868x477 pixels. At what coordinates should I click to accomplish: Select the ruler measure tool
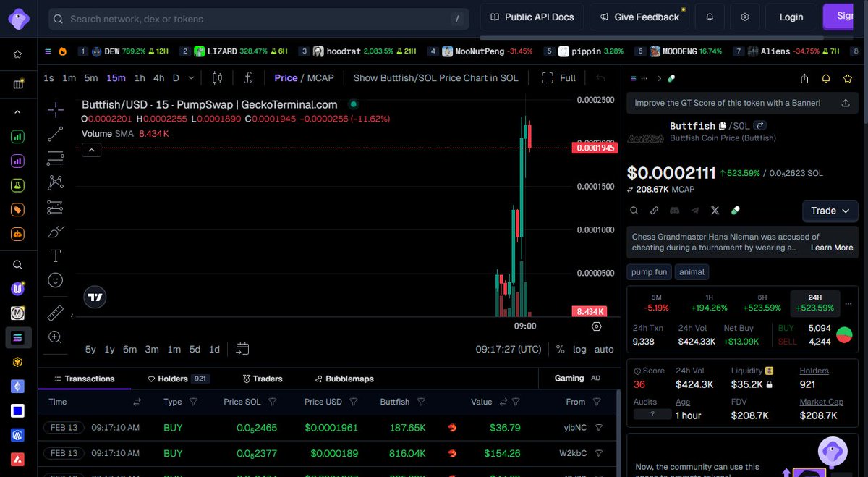click(x=55, y=313)
